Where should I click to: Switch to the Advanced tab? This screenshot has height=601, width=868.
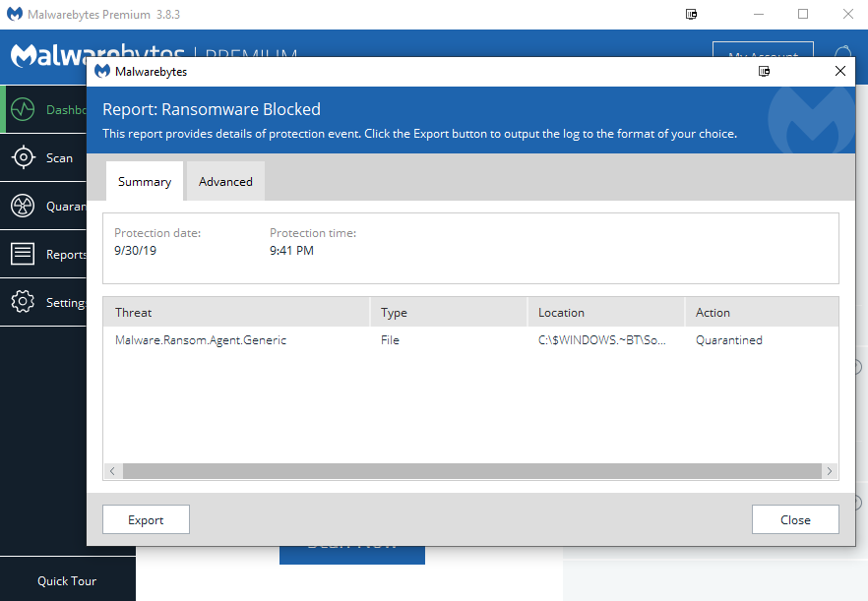coord(225,182)
